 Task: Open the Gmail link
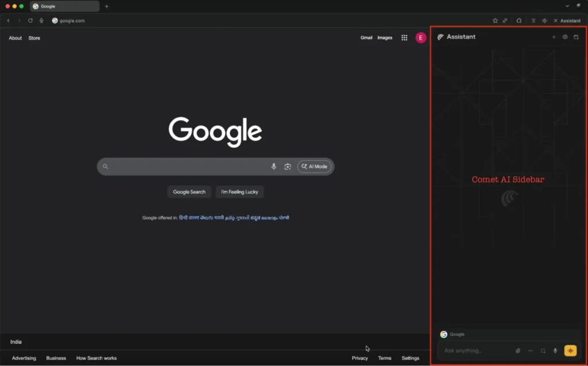click(366, 38)
